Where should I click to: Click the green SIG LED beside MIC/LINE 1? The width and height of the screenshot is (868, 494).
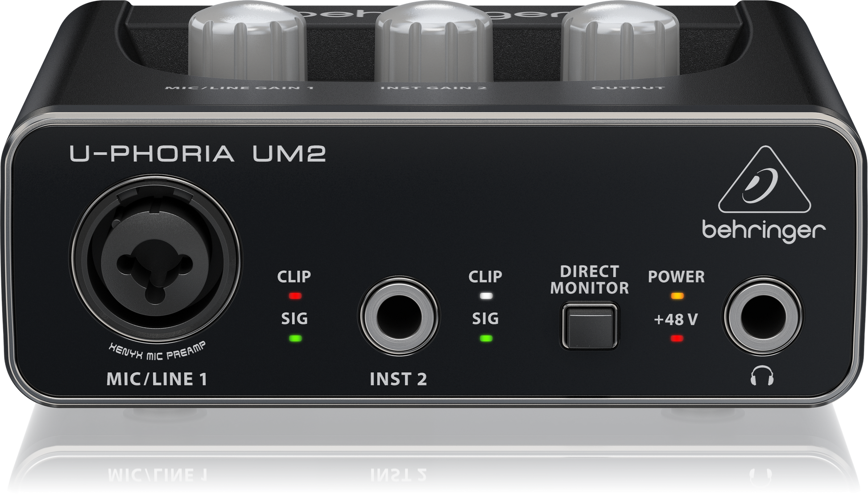pyautogui.click(x=295, y=338)
